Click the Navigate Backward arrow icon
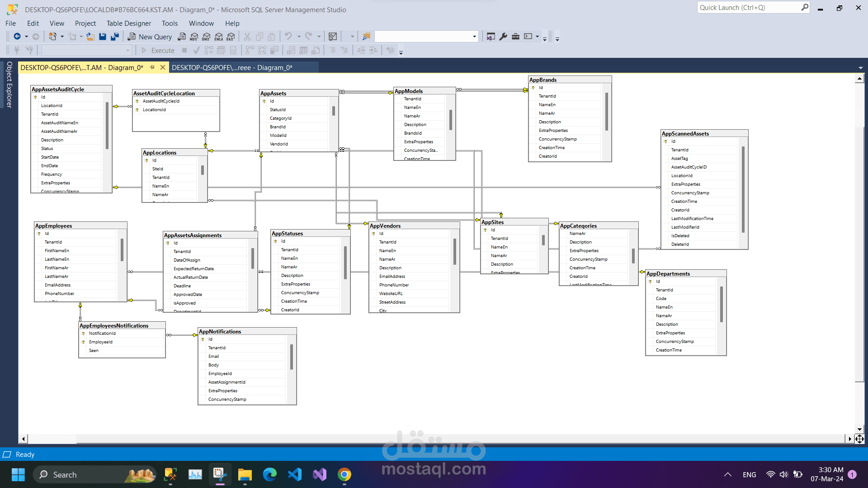 click(x=17, y=37)
